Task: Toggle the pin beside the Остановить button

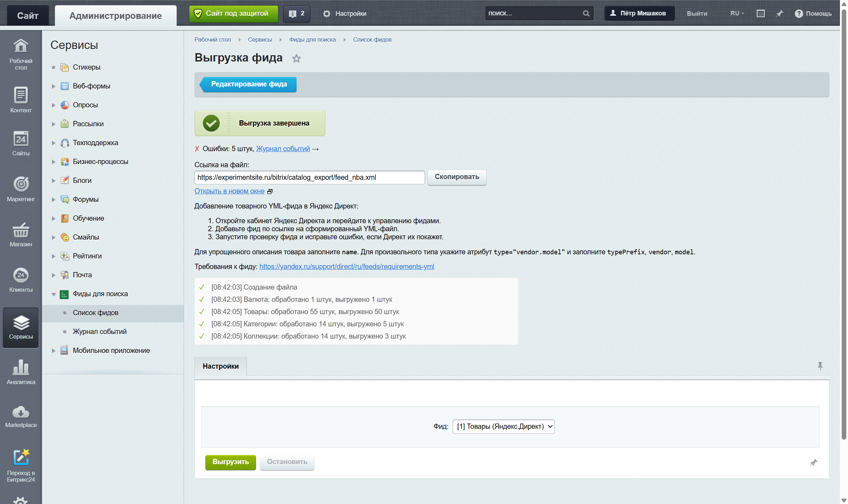Action: [813, 462]
